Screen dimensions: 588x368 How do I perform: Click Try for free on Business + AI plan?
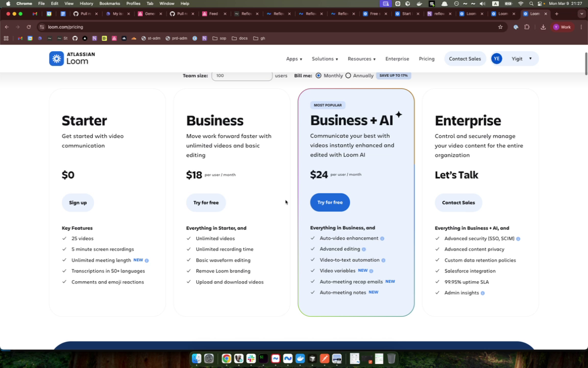[x=330, y=202]
